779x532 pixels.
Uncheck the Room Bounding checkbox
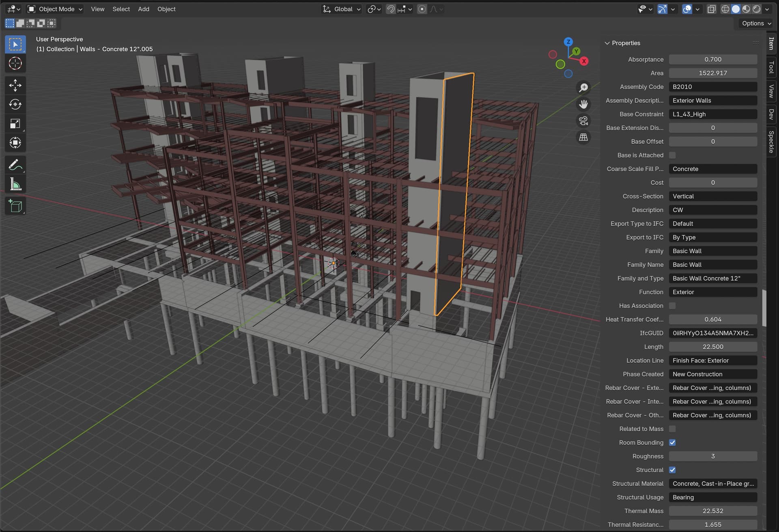(672, 442)
